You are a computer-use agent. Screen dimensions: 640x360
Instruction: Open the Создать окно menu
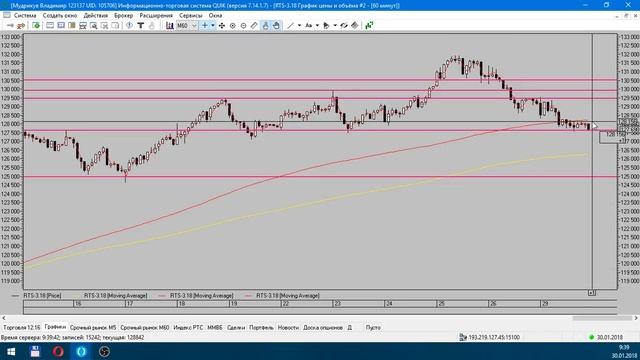[60, 16]
